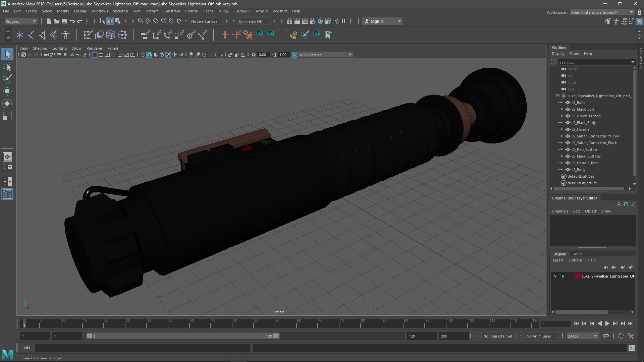Toggle the film gate viewport icon
This screenshot has width=644, height=362.
[101, 55]
